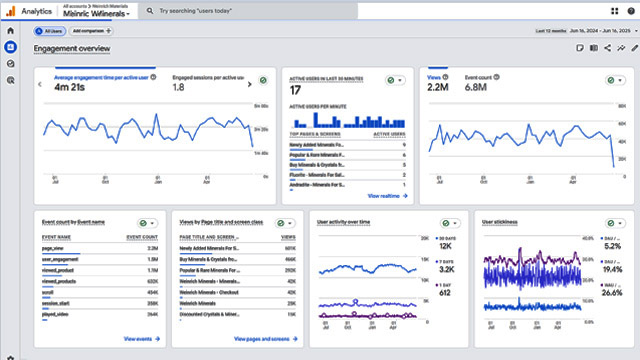
Task: Open Views card status dropdown
Action: pos(615,80)
